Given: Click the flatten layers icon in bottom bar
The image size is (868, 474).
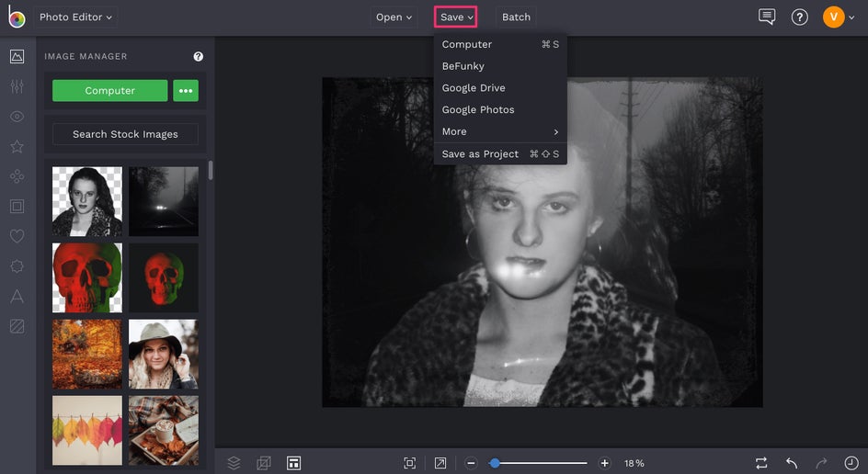Looking at the screenshot, I should coord(264,463).
